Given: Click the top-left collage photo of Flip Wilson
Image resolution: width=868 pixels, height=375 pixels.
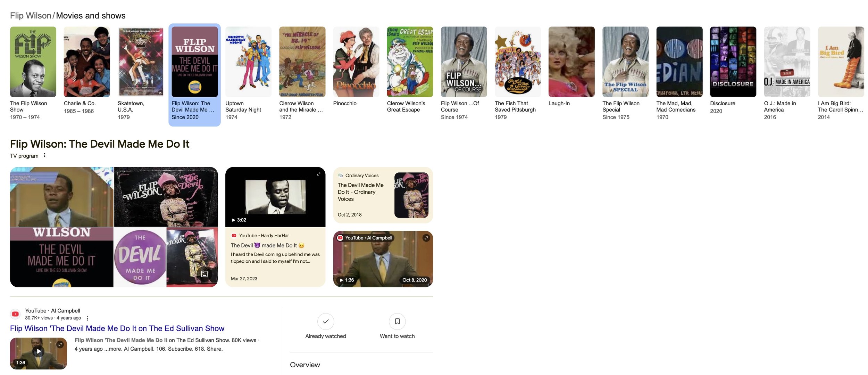Looking at the screenshot, I should pos(61,197).
